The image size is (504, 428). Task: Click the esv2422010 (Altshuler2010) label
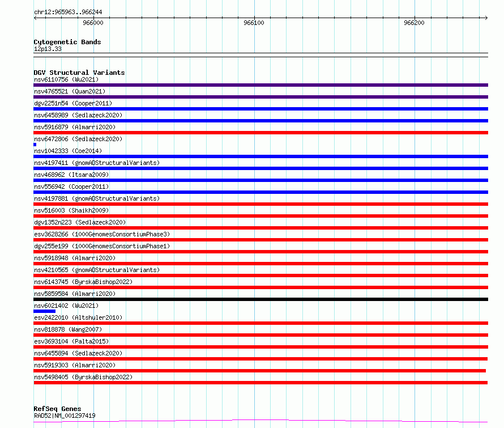(78, 317)
